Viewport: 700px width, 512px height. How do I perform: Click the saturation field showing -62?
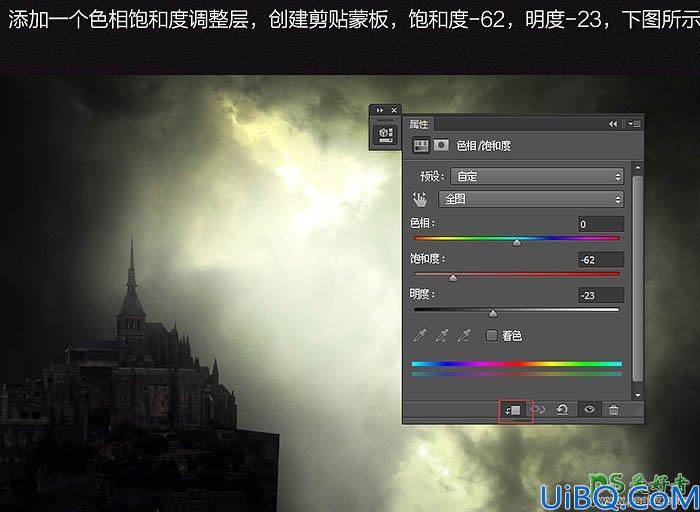(600, 260)
